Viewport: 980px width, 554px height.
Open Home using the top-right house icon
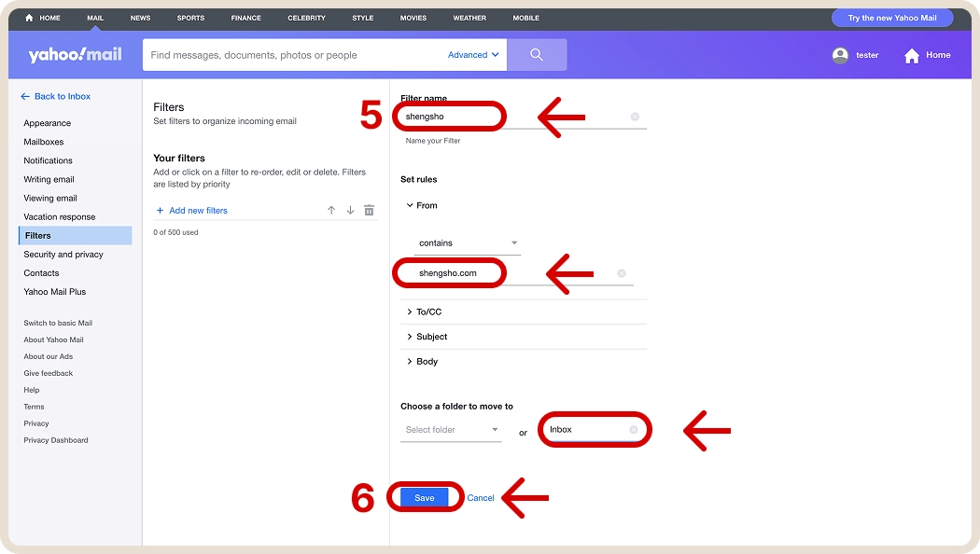pyautogui.click(x=909, y=55)
